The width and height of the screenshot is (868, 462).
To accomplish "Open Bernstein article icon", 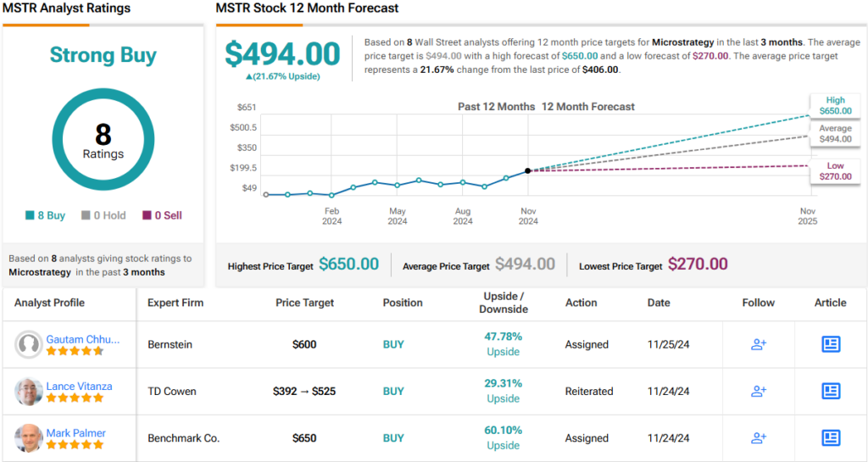I will [831, 344].
